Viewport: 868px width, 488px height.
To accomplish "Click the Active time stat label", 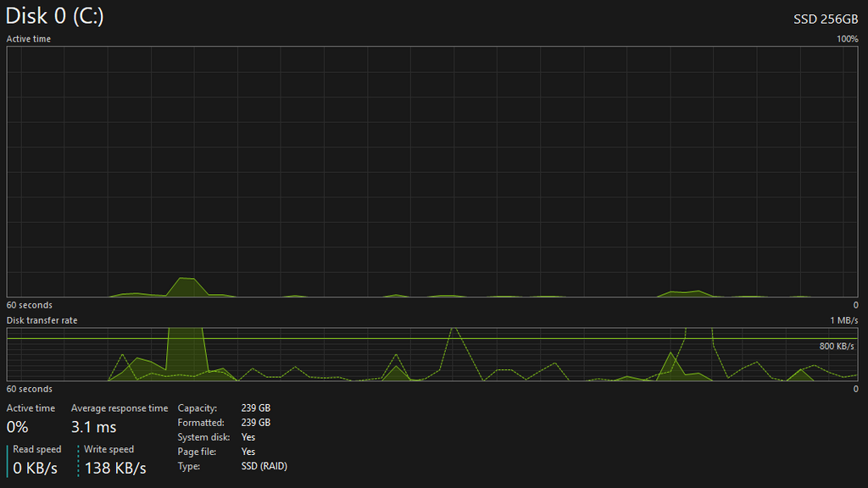I will click(x=31, y=408).
